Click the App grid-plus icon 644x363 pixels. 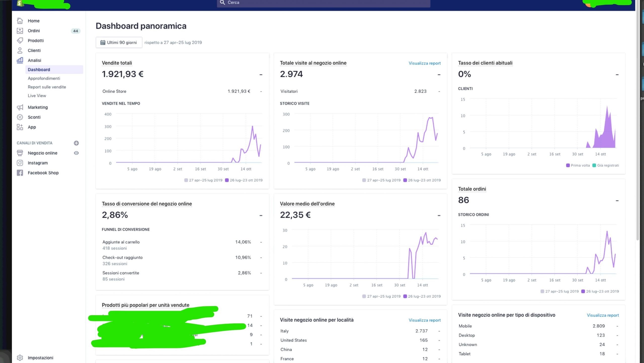(20, 127)
